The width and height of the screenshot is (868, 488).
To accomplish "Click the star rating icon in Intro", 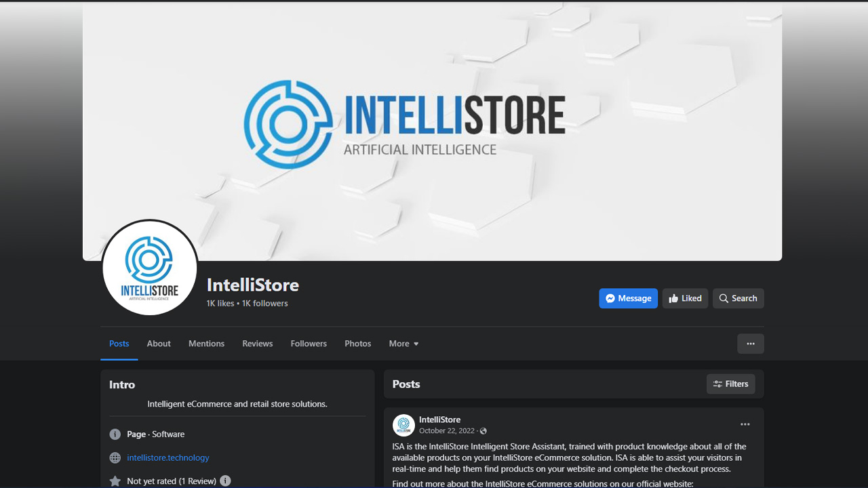I will (x=115, y=481).
